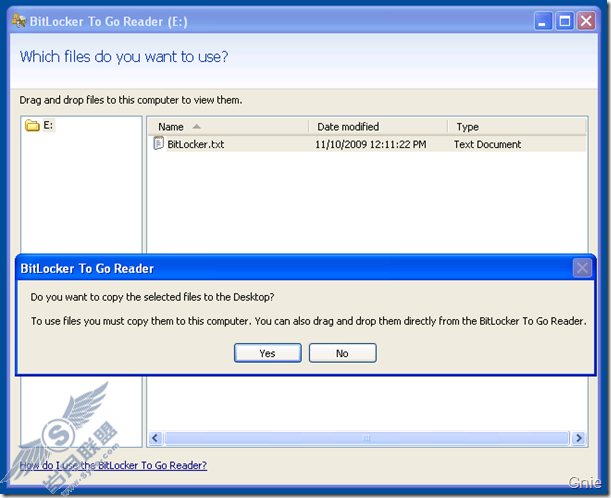Select the BitLocker.txt file name

[196, 145]
